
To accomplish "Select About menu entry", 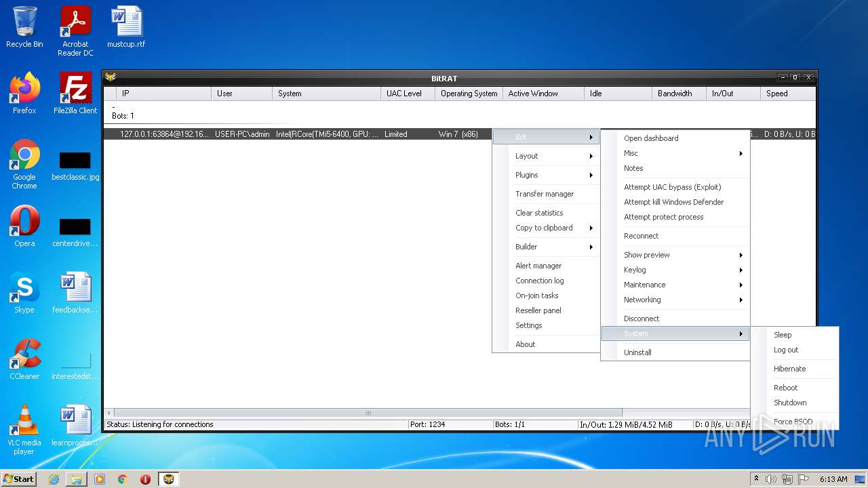I will pyautogui.click(x=546, y=344).
